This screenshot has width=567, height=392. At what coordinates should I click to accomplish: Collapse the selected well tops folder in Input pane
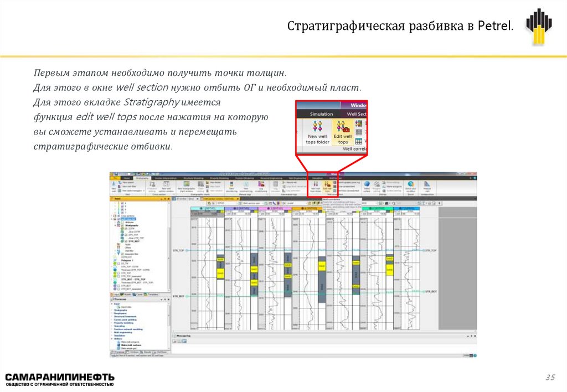(111, 219)
